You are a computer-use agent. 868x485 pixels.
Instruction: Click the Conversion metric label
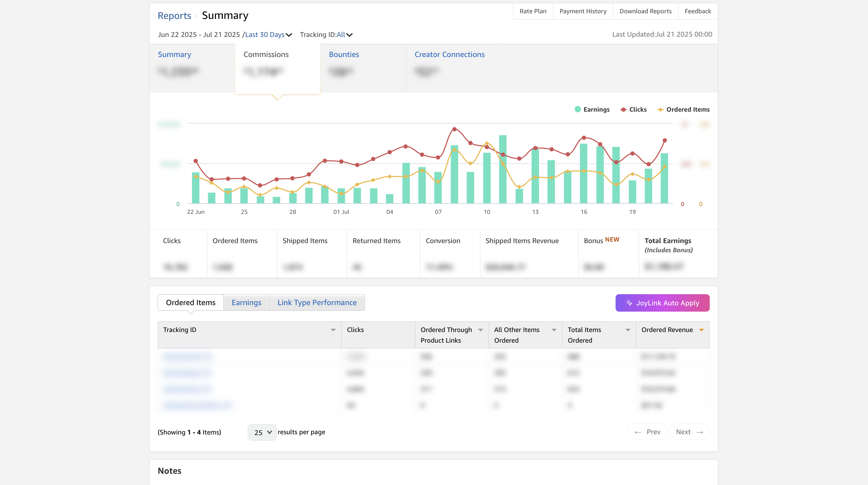(443, 241)
